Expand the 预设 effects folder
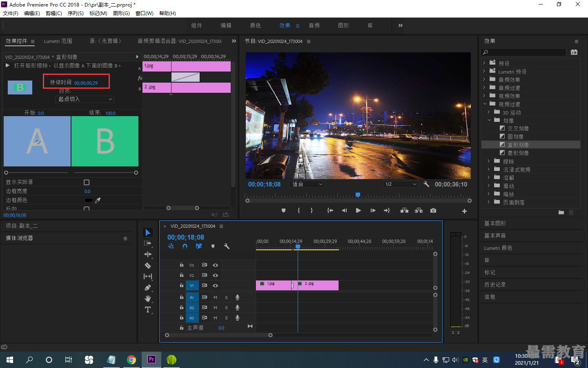 click(x=484, y=63)
